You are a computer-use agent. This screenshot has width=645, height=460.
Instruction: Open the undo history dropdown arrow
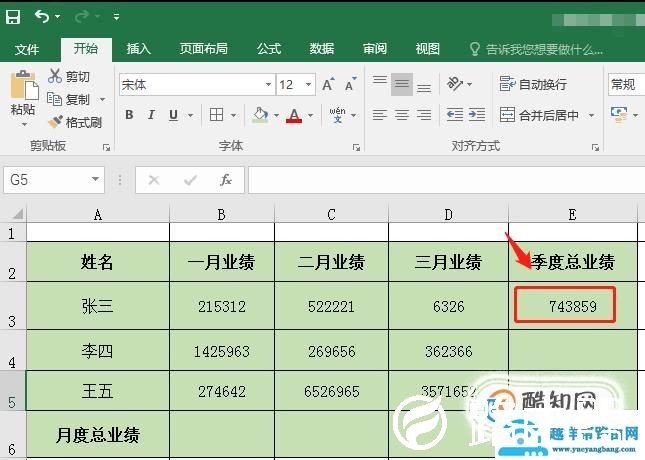click(x=58, y=17)
